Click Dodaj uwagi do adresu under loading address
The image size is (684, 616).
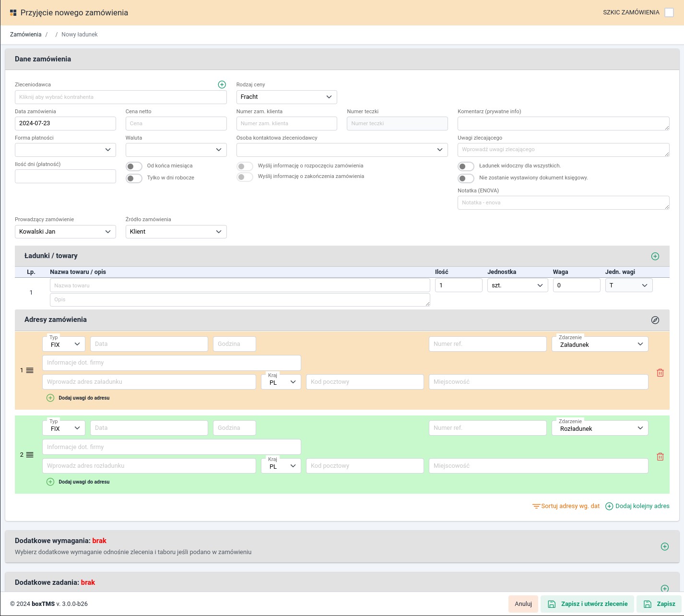pyautogui.click(x=78, y=398)
